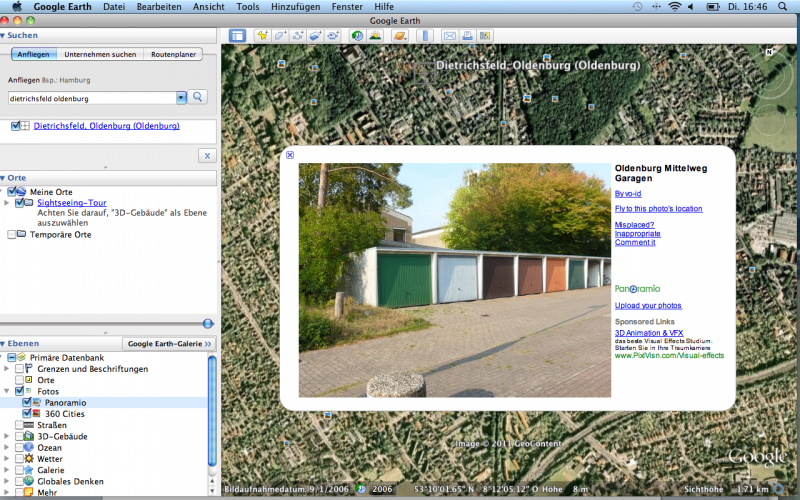
Task: Enable the Straßen layer checkbox
Action: coord(19,425)
